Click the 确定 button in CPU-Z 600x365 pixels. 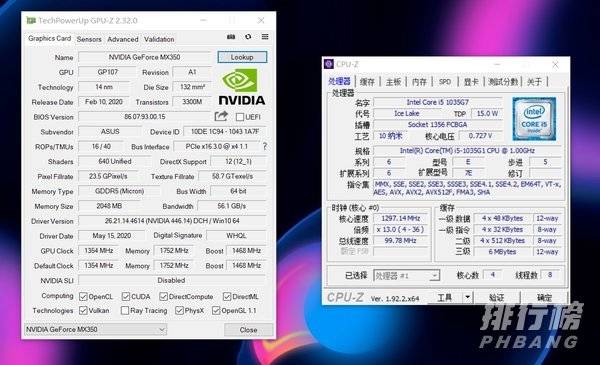pyautogui.click(x=544, y=297)
